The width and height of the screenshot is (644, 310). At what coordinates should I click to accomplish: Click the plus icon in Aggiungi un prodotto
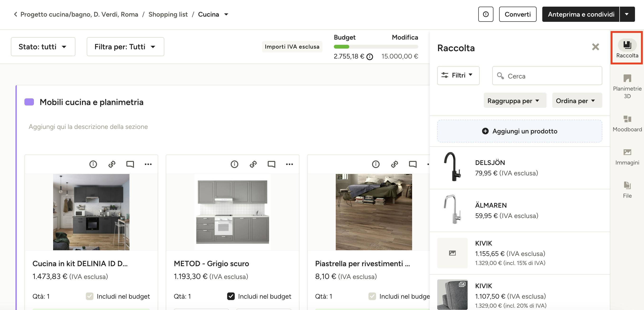coord(485,131)
